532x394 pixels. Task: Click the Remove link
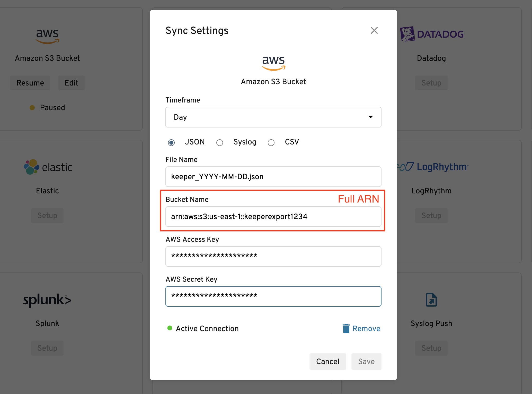click(366, 328)
